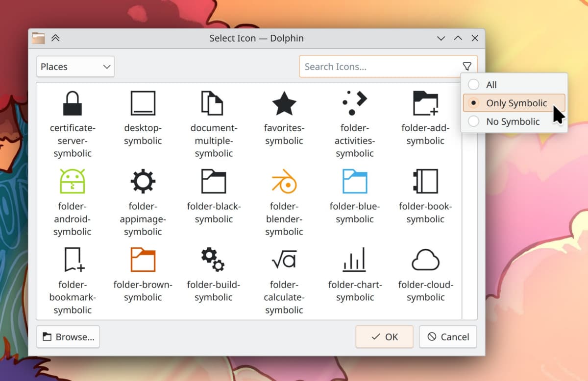The image size is (588, 381).
Task: Select the folder-add-symbolic icon
Action: pos(425,103)
